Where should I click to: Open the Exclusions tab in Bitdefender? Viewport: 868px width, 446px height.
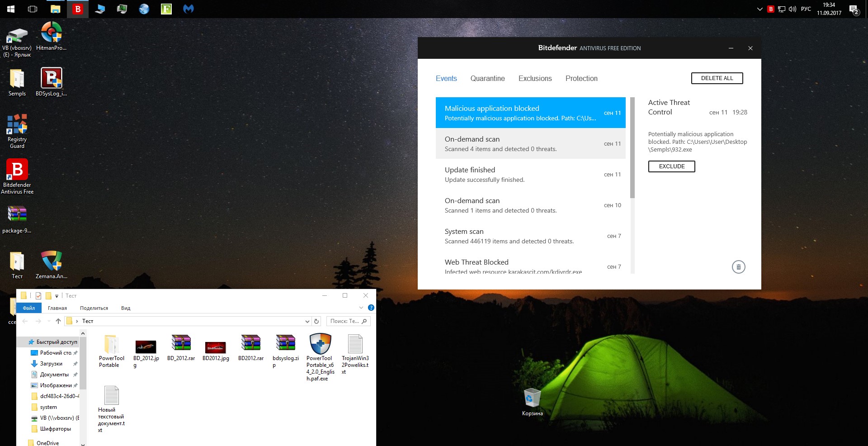535,78
